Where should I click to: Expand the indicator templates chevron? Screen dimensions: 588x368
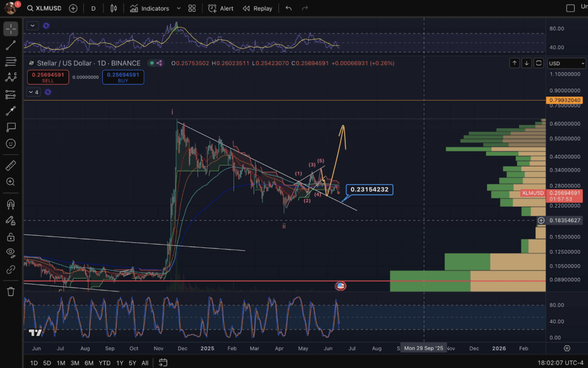tap(179, 8)
